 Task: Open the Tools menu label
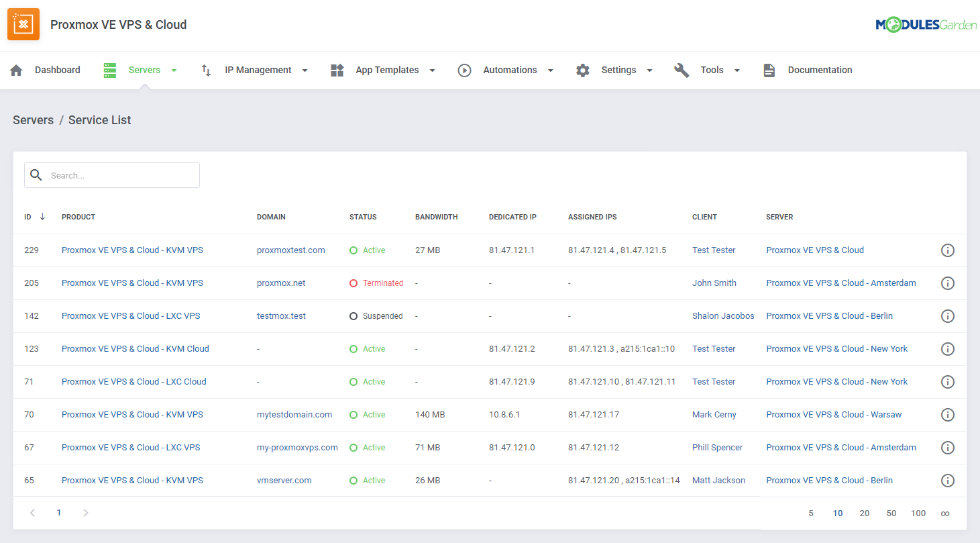[x=712, y=70]
